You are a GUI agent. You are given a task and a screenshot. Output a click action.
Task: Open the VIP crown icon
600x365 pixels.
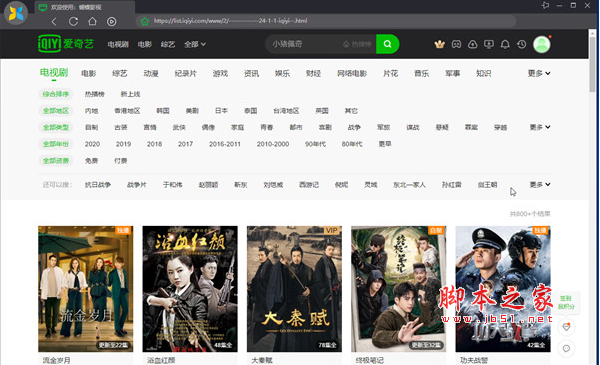click(x=440, y=44)
